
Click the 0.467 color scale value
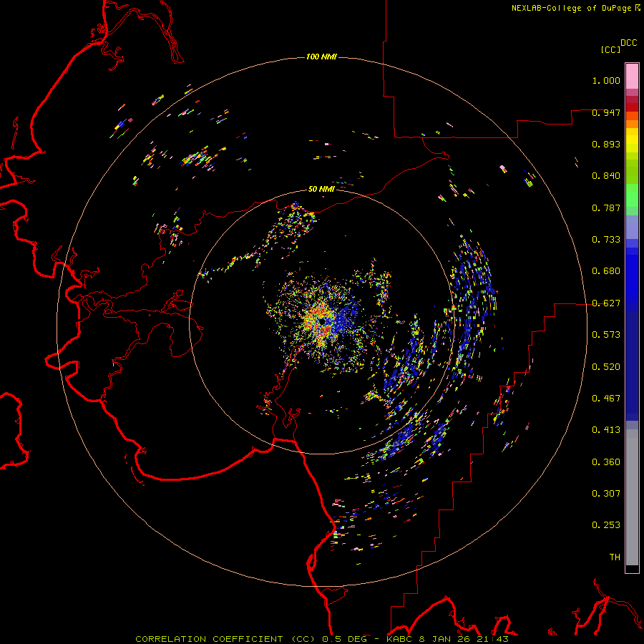(x=606, y=399)
